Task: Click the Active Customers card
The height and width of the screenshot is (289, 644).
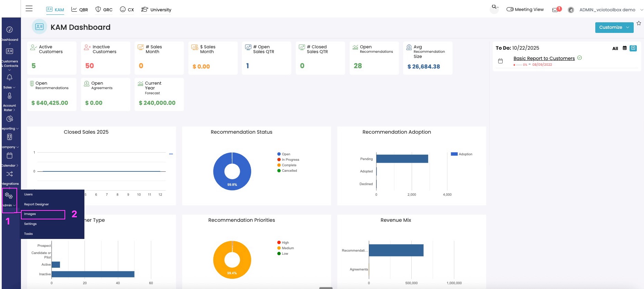Action: (52, 58)
